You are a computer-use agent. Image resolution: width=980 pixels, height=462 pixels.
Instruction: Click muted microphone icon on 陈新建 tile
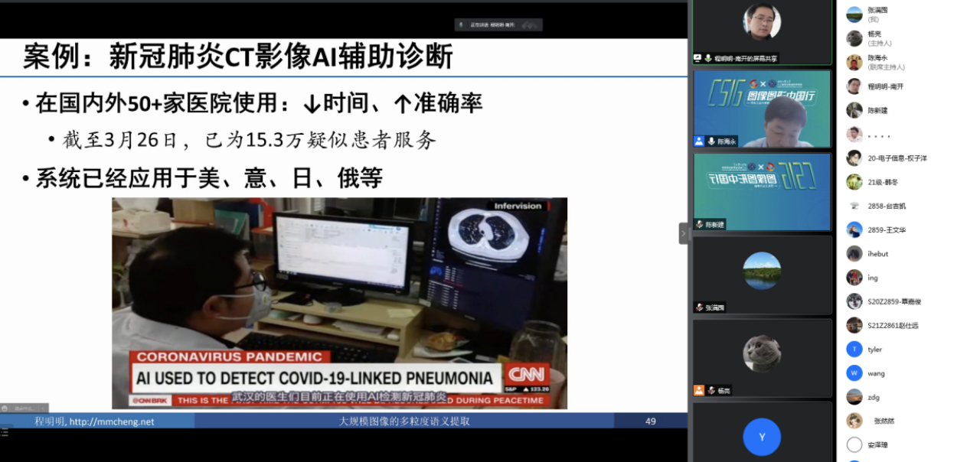tap(699, 225)
